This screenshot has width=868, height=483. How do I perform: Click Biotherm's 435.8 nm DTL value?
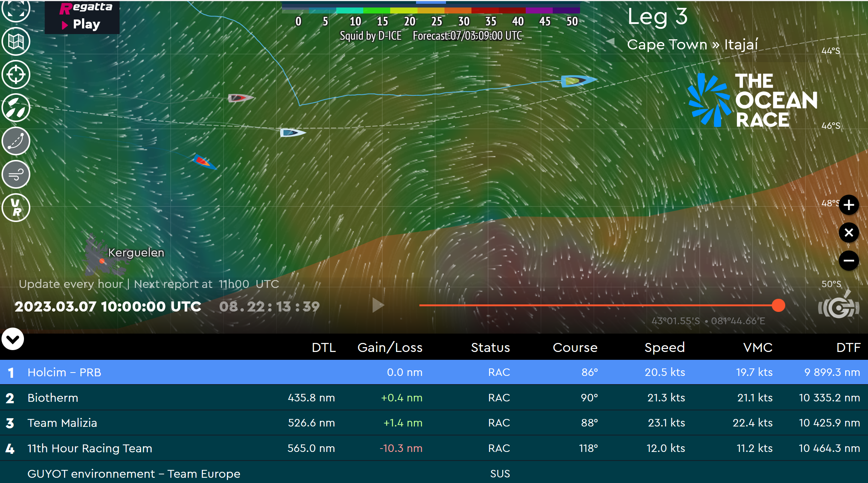tap(311, 398)
